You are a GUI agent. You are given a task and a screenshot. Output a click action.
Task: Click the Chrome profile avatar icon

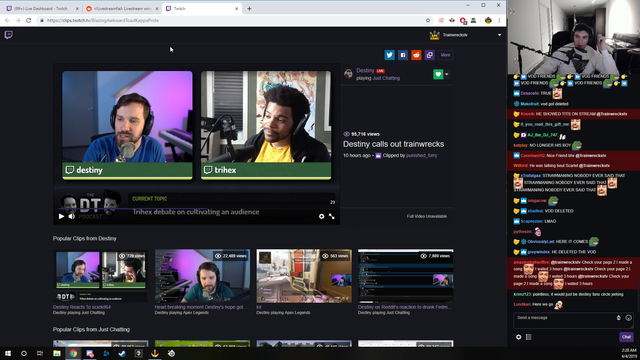[x=488, y=20]
